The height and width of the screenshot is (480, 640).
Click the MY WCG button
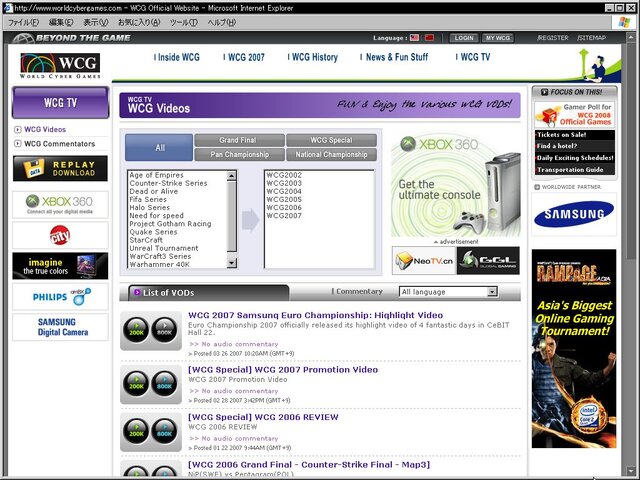498,38
